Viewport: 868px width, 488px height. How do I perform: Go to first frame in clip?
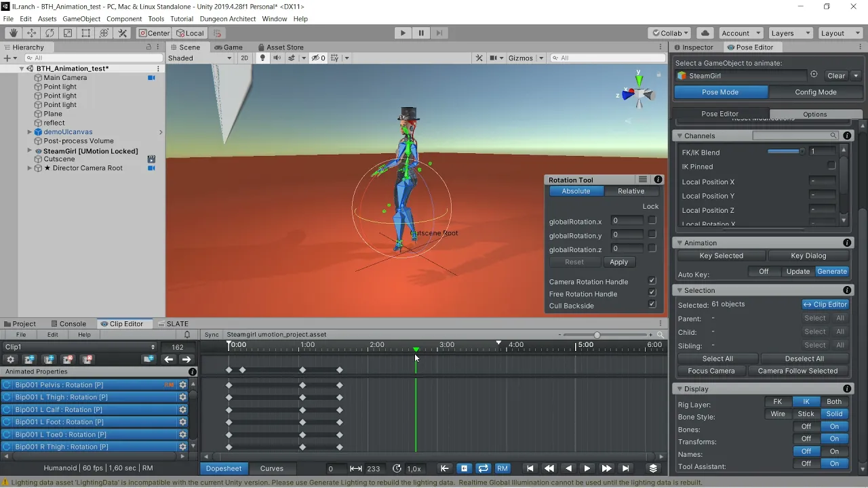point(530,468)
